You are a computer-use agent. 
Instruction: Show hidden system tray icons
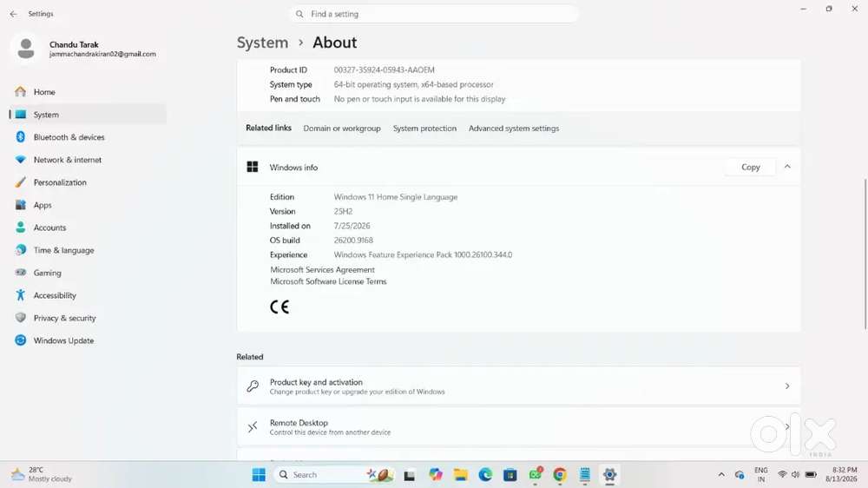click(720, 475)
